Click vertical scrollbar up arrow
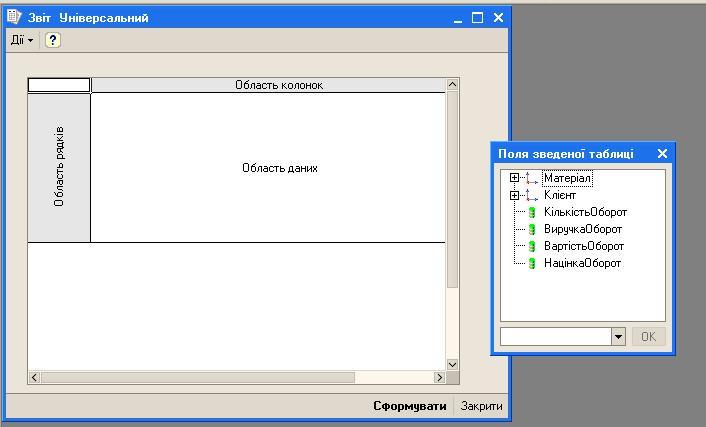Image resolution: width=706 pixels, height=427 pixels. [453, 84]
